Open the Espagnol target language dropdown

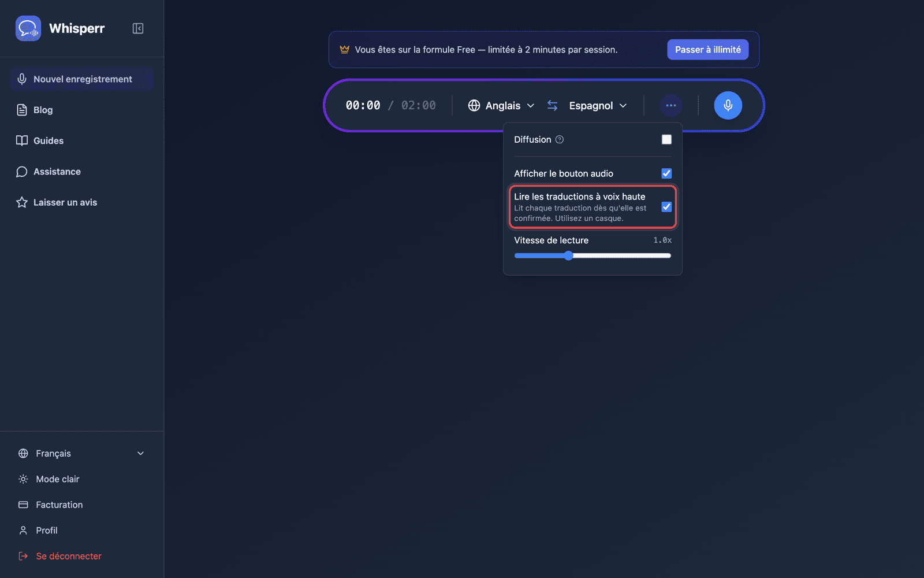(x=598, y=106)
